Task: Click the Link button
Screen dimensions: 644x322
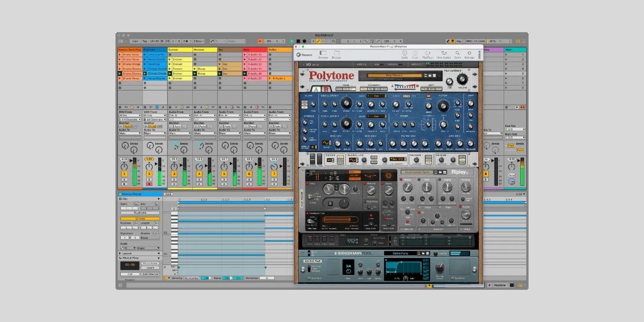Action: (135, 41)
